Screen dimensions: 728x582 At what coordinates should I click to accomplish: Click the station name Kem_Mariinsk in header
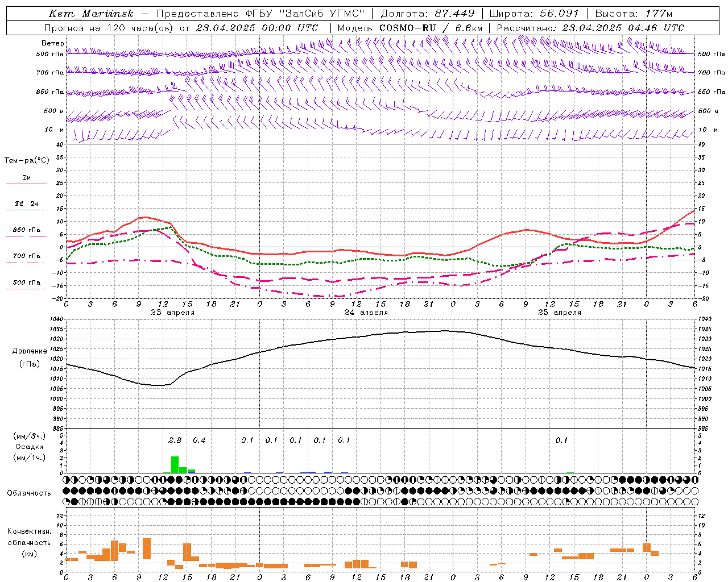[91, 14]
